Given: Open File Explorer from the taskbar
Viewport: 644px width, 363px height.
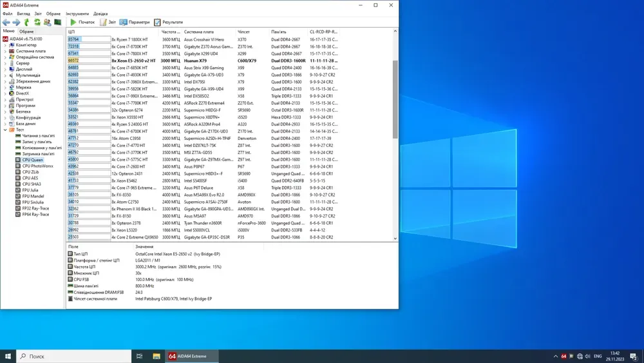Looking at the screenshot, I should [156, 356].
